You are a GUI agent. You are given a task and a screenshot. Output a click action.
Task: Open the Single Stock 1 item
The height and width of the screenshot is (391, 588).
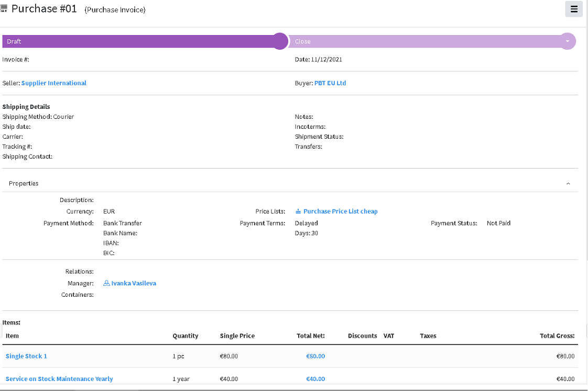tap(26, 356)
